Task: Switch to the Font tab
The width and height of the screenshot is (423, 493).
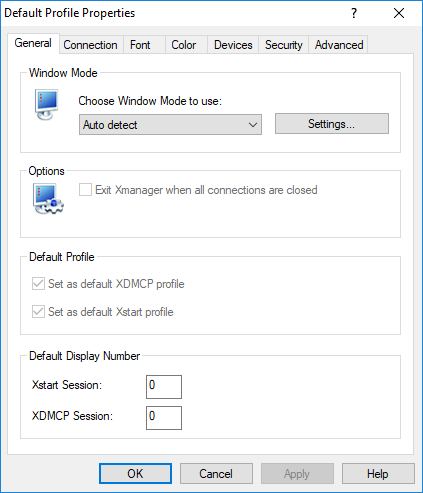Action: point(140,45)
